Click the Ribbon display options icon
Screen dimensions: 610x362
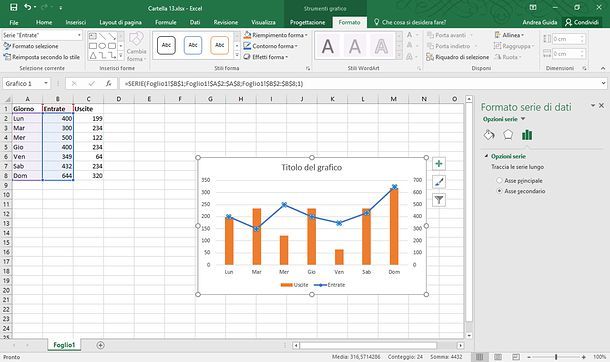pyautogui.click(x=533, y=7)
